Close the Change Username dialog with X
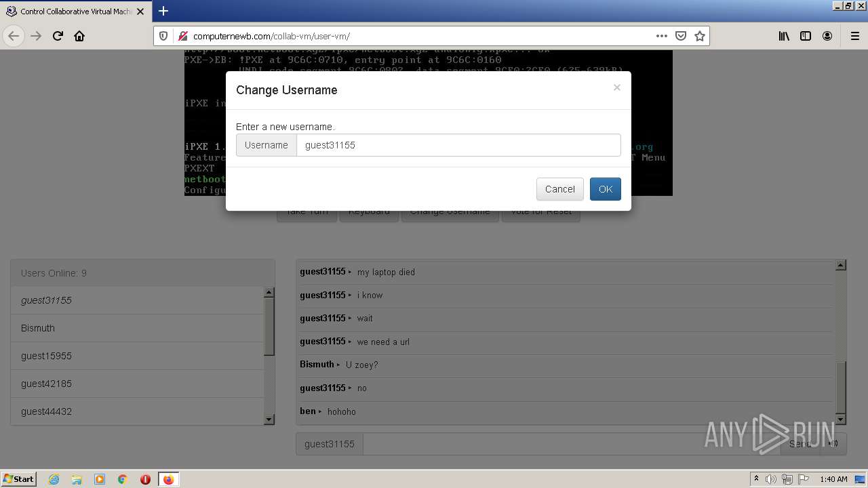868x488 pixels. pos(616,87)
